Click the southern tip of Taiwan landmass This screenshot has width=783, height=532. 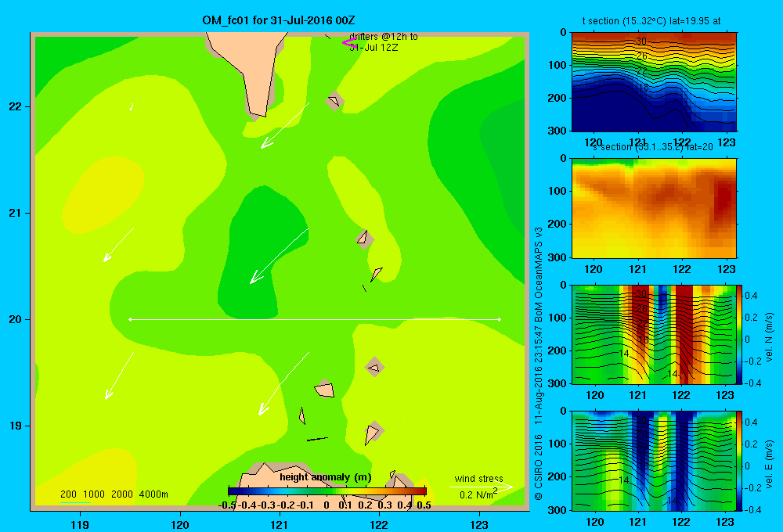click(258, 113)
